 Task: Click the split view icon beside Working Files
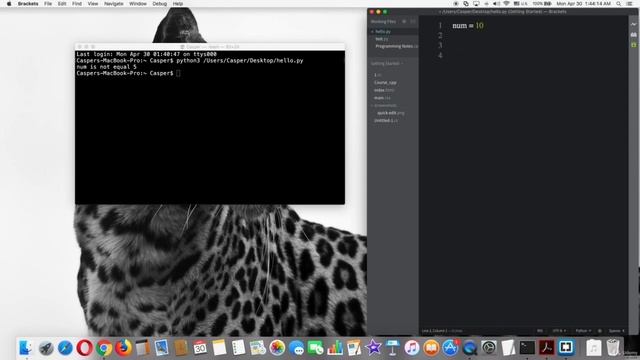point(413,21)
